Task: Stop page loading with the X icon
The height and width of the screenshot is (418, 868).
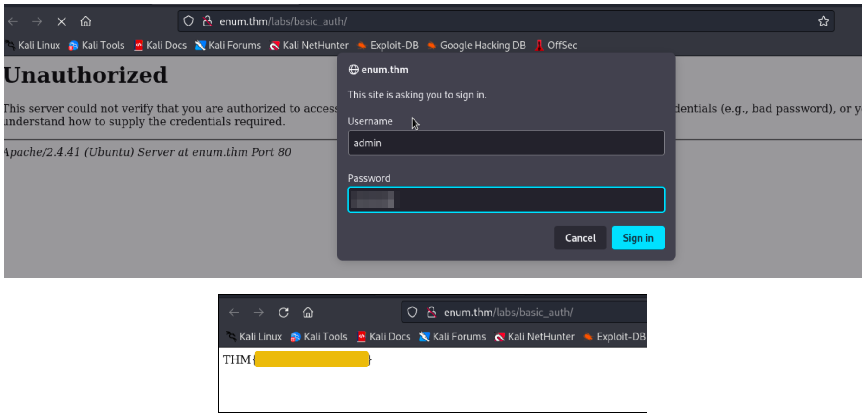Action: 61,21
